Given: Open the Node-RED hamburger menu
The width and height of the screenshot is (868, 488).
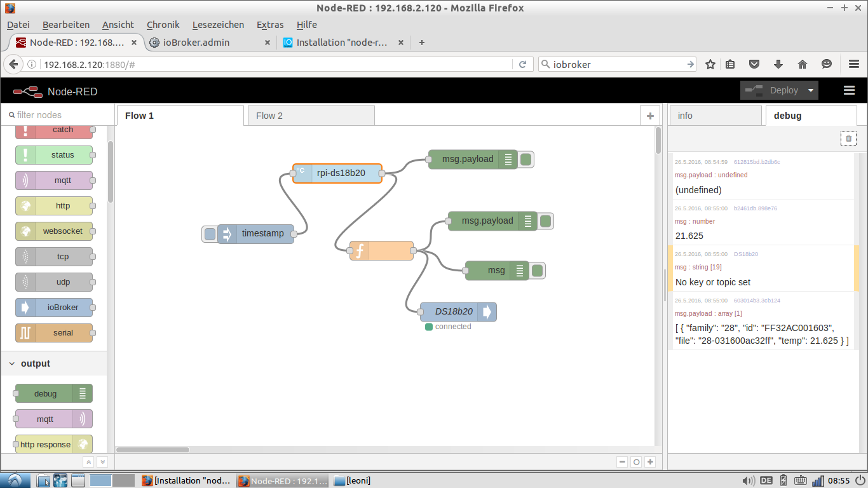Looking at the screenshot, I should click(x=849, y=90).
